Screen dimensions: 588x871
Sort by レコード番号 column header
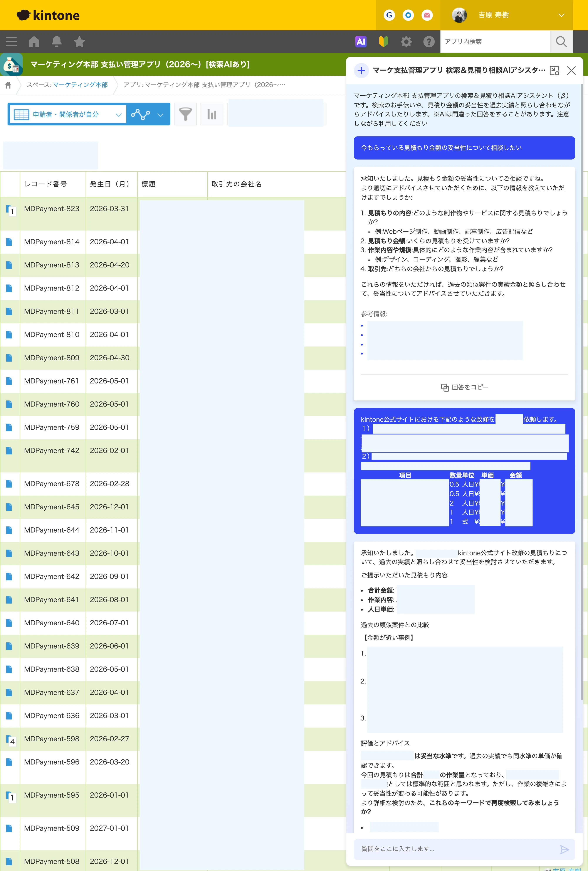(x=46, y=184)
